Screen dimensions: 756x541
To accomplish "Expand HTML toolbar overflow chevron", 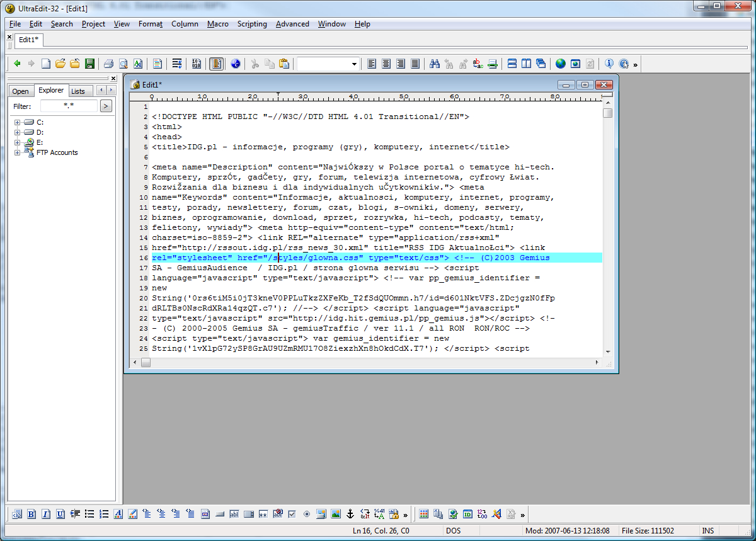I will pos(406,515).
